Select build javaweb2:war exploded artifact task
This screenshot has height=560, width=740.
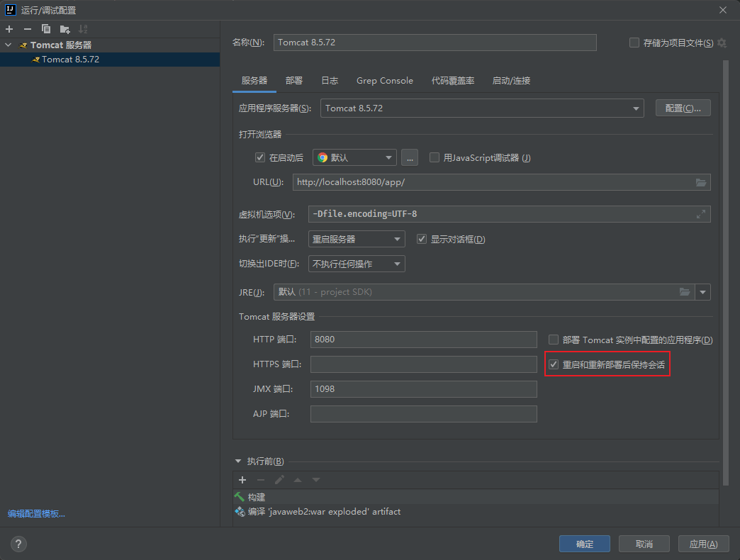(x=476, y=512)
